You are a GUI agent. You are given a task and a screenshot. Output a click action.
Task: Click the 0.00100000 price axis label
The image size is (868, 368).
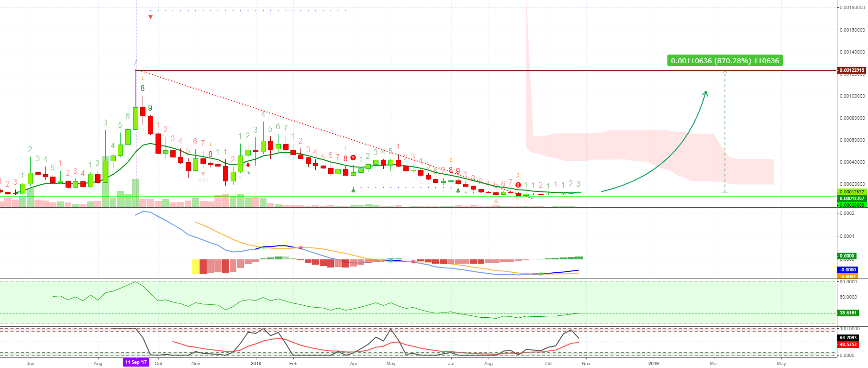pyautogui.click(x=852, y=96)
